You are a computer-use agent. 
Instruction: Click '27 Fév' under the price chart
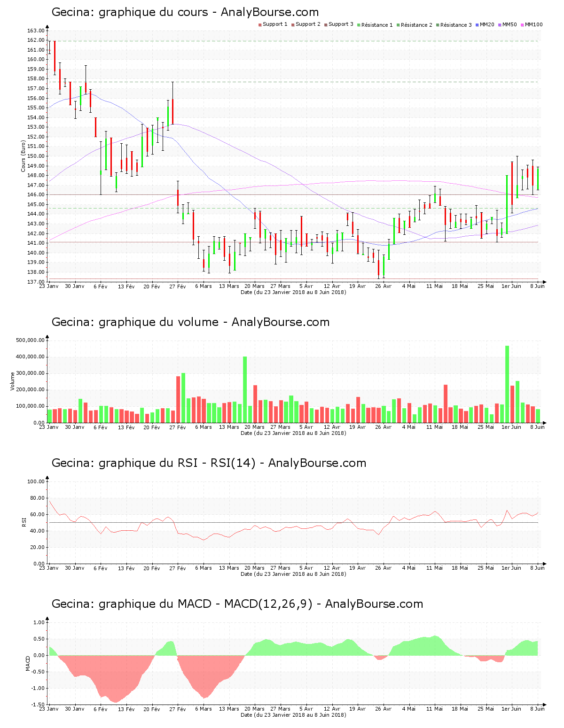pos(178,286)
